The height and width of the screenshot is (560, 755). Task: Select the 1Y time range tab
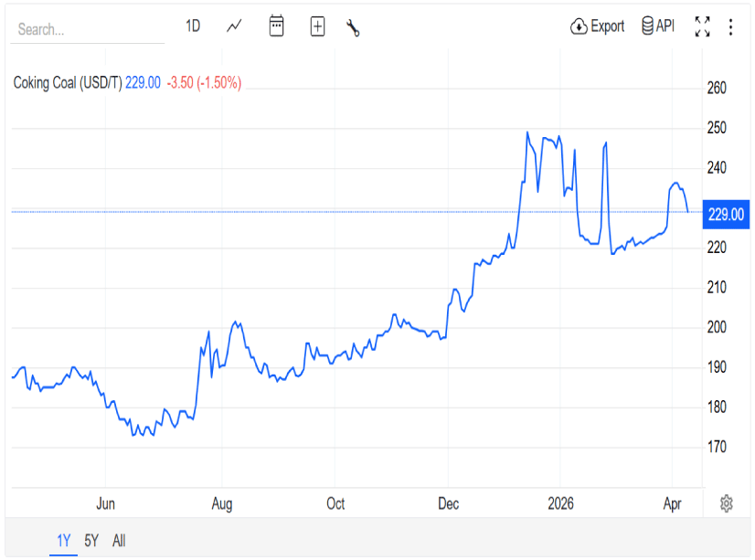click(x=64, y=541)
